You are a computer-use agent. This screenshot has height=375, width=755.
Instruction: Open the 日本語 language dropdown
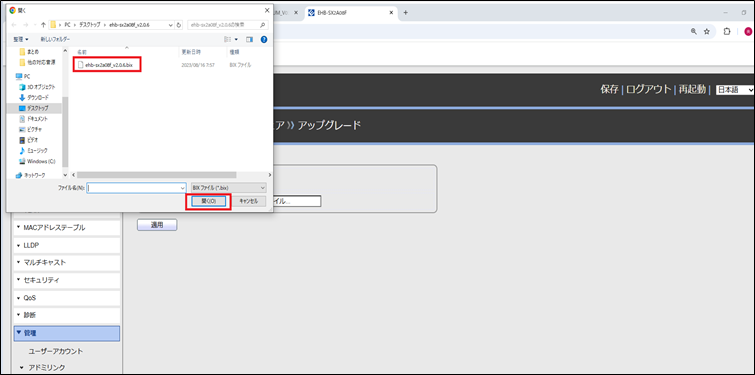point(735,90)
